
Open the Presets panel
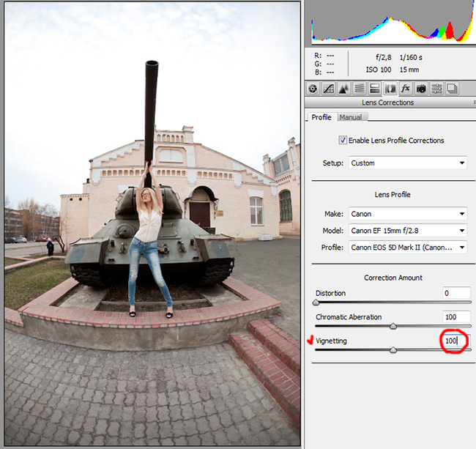click(x=436, y=89)
